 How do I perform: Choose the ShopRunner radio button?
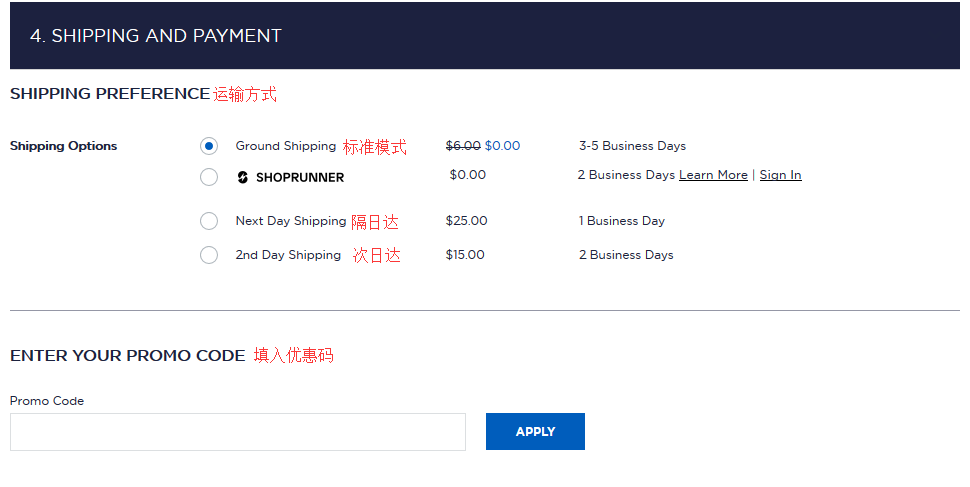[x=209, y=177]
